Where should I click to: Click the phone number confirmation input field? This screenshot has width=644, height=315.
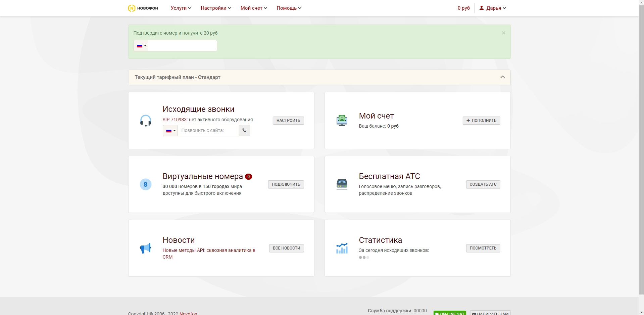(x=183, y=46)
